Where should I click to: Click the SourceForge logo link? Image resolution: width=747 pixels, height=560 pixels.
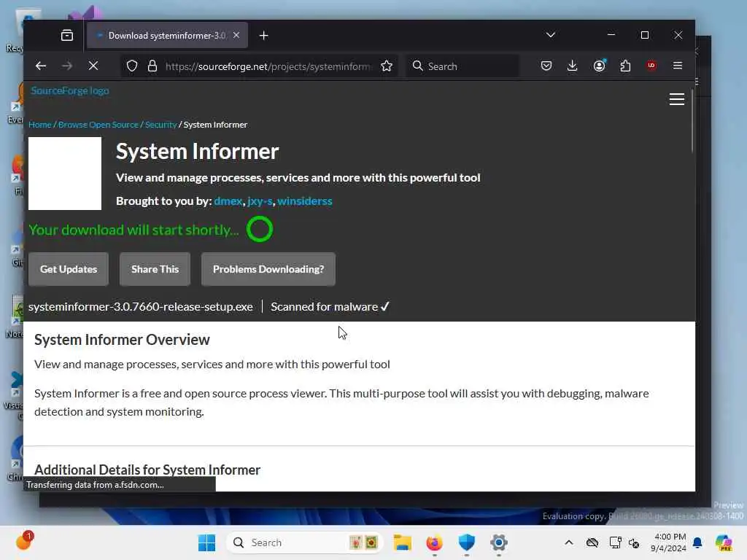click(x=70, y=90)
